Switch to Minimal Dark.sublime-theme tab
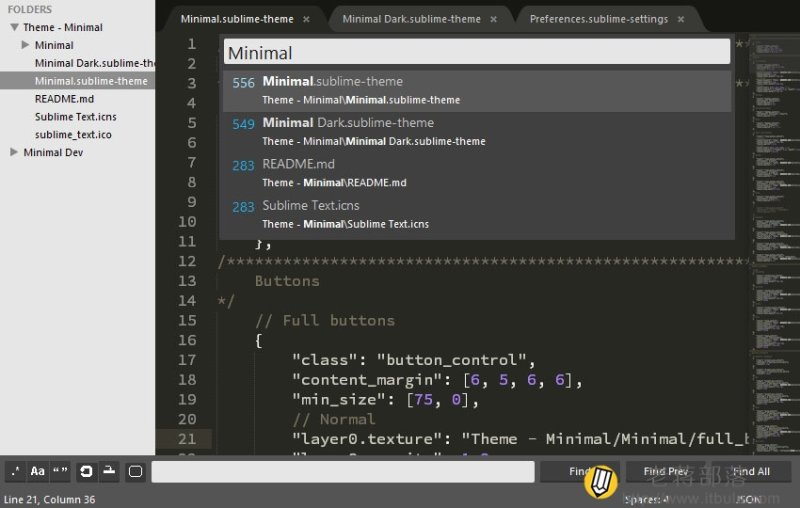Viewport: 800px width, 508px height. click(411, 19)
